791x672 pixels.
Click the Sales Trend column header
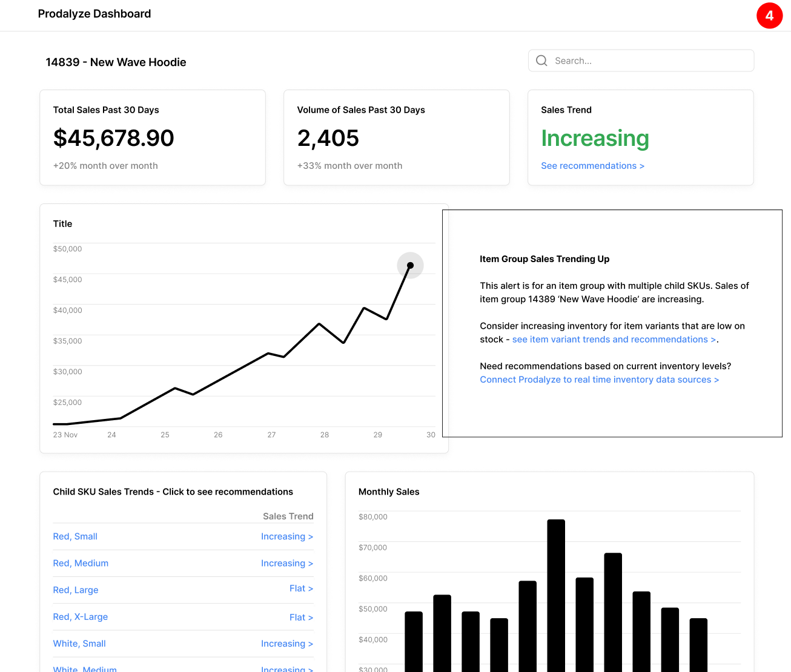click(x=288, y=516)
